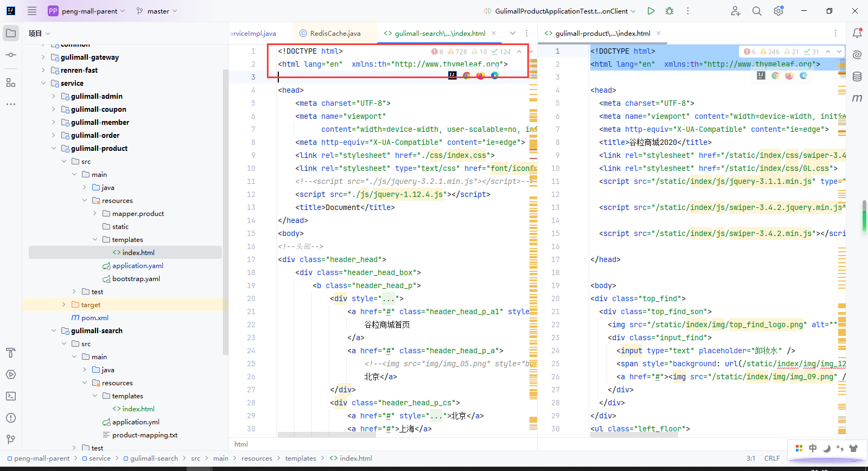Viewport: 868px width, 471px height.
Task: Click the templates breadcrumb in status bar
Action: [301, 458]
